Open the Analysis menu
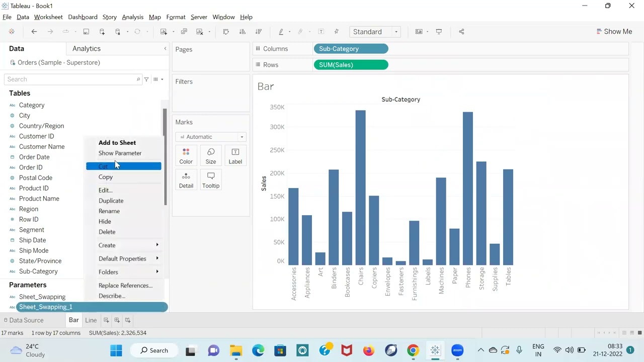The height and width of the screenshot is (362, 644). (x=133, y=17)
